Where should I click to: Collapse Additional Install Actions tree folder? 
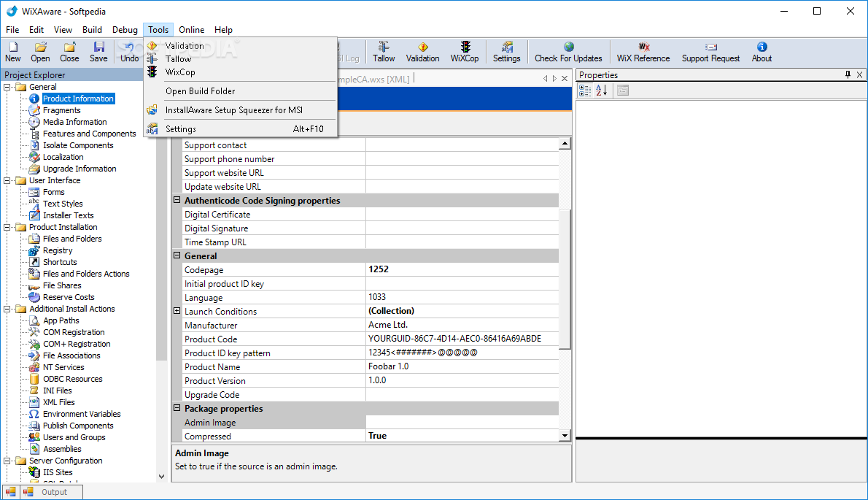point(7,309)
